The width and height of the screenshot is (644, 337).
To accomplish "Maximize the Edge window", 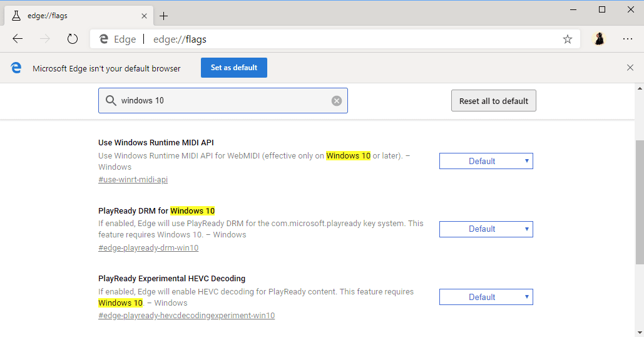I will pyautogui.click(x=602, y=9).
